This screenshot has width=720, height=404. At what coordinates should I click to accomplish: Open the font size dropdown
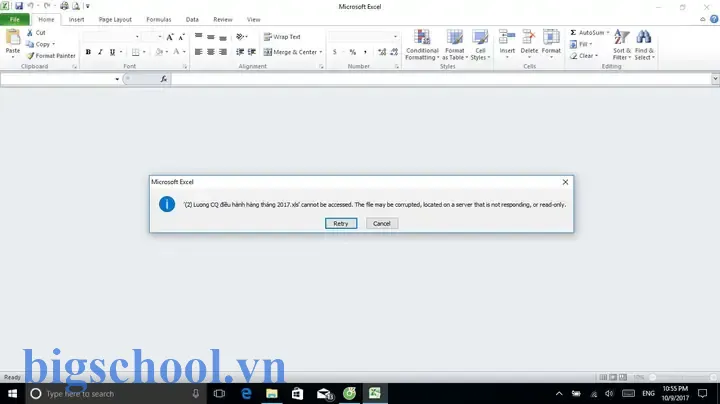(160, 37)
